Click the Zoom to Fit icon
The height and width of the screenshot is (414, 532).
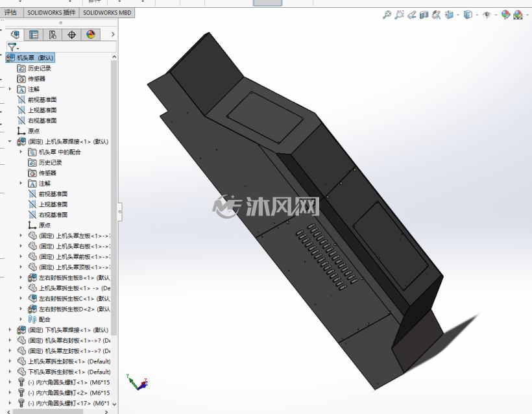(387, 15)
